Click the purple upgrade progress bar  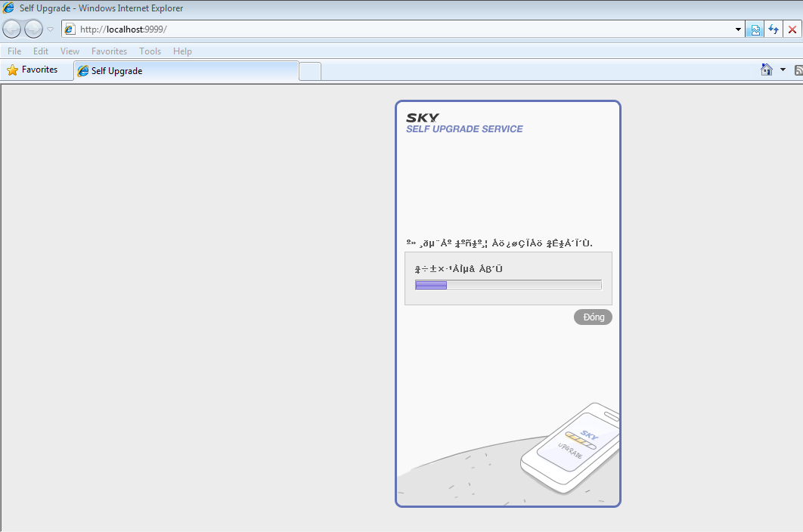[508, 285]
